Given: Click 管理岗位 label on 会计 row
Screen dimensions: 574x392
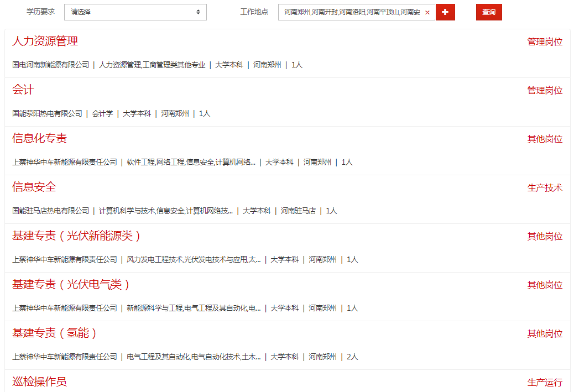Looking at the screenshot, I should (x=545, y=91).
